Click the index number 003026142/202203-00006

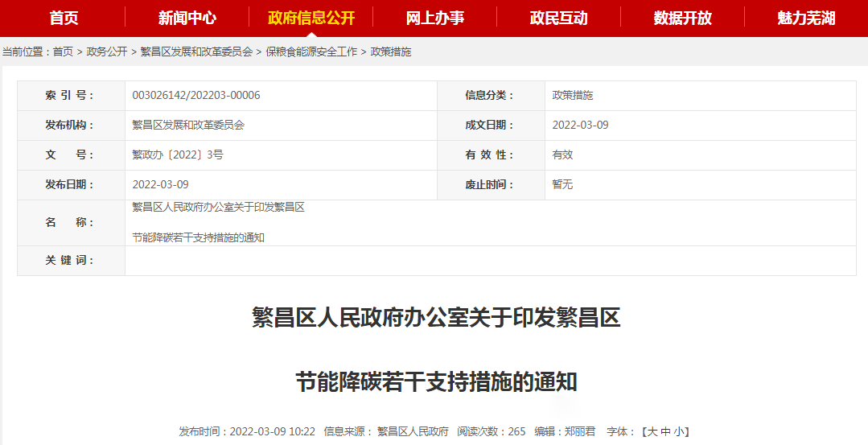point(196,95)
